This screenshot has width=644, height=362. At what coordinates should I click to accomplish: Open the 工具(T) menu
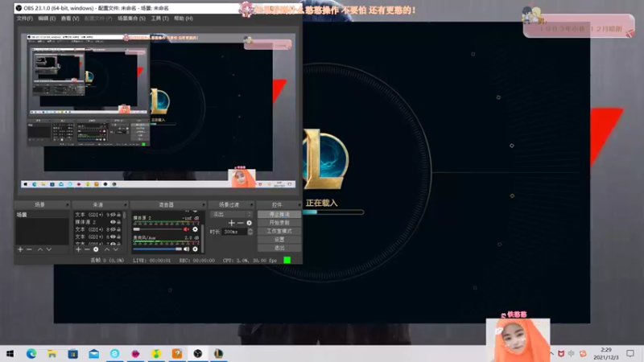pyautogui.click(x=159, y=19)
